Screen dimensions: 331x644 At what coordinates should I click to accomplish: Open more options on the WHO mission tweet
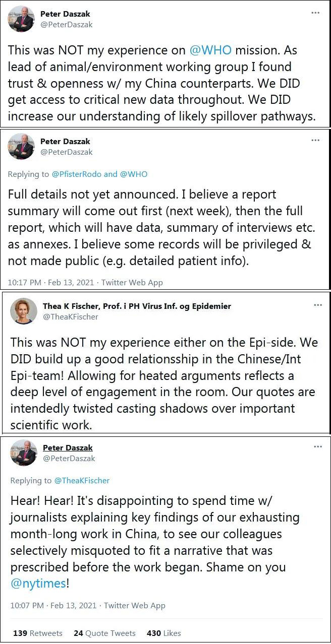tap(316, 13)
